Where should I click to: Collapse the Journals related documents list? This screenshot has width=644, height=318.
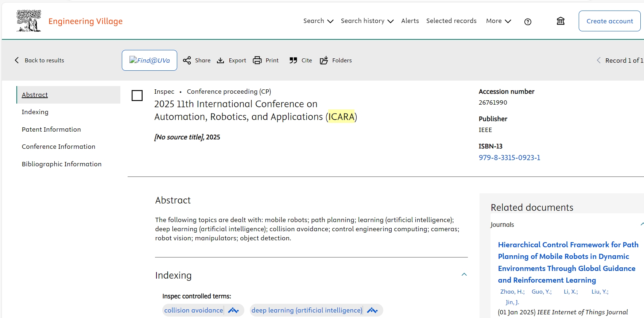point(642,224)
